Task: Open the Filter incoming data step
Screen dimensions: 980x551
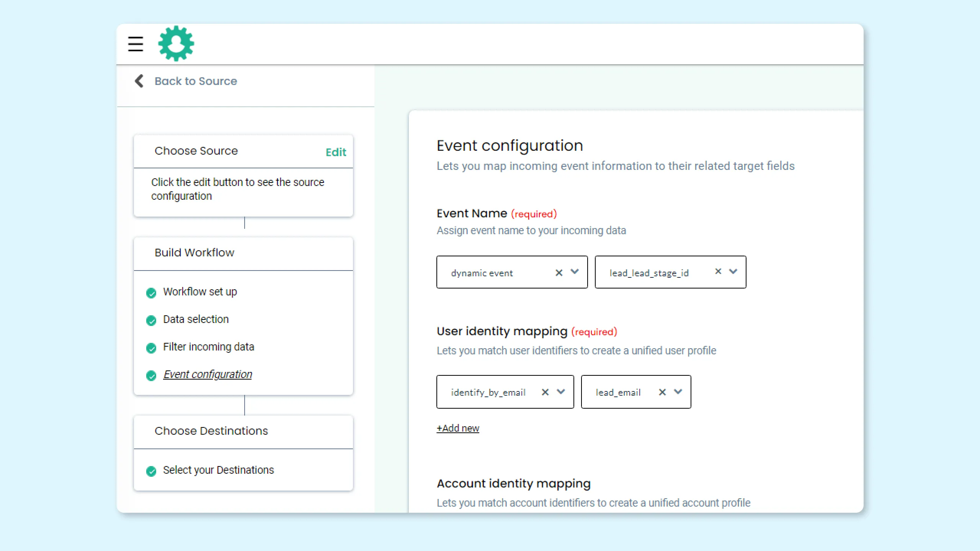Action: [x=209, y=347]
